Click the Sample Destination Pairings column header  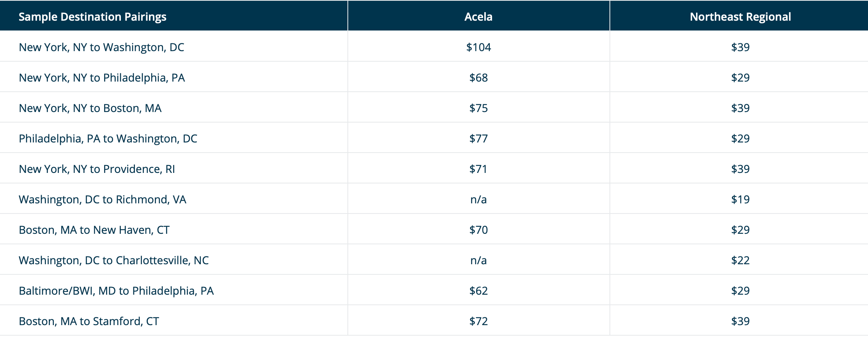tap(92, 17)
